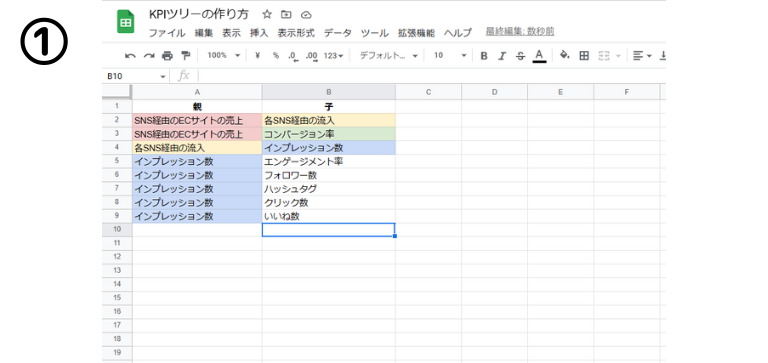Open the デフォルト font dropdown
Image resolution: width=768 pixels, height=363 pixels.
[x=388, y=56]
